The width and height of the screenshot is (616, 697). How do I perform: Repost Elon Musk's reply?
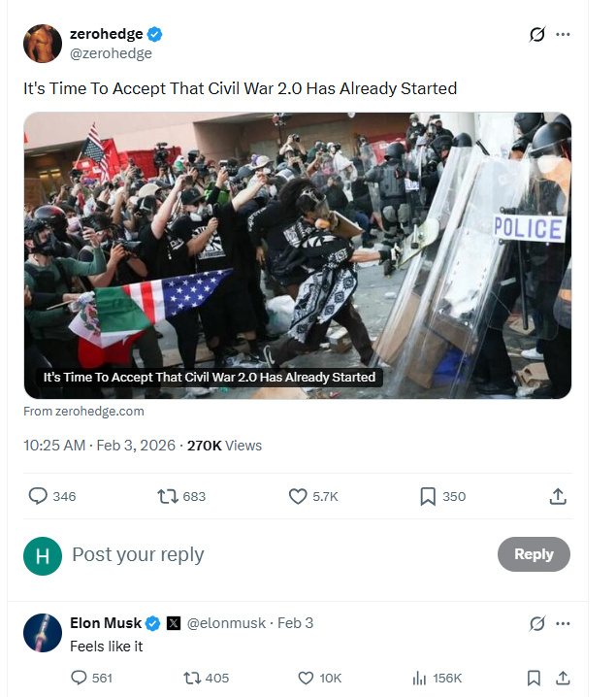[192, 678]
